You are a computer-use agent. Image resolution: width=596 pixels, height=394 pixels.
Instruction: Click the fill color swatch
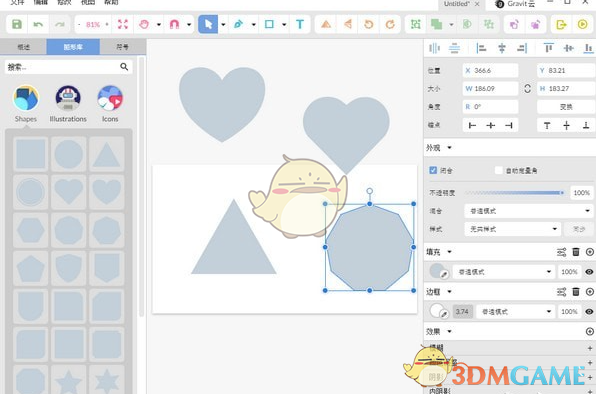[x=437, y=271]
